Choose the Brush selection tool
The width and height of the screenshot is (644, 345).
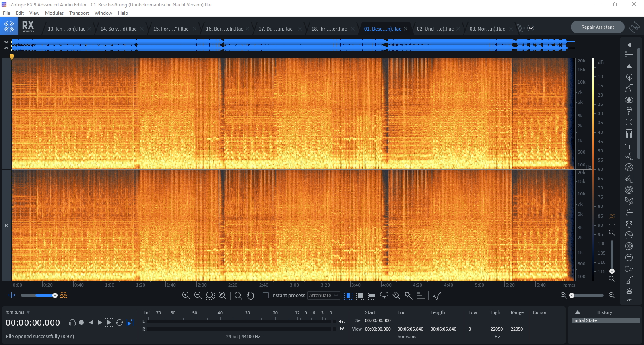[396, 296]
